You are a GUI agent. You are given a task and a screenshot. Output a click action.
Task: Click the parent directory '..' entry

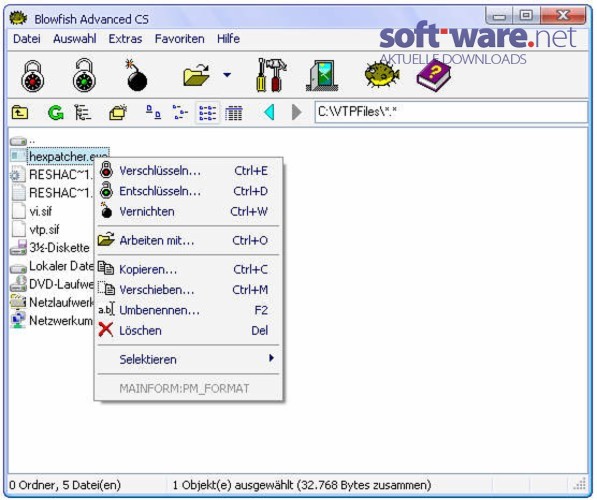[x=23, y=141]
